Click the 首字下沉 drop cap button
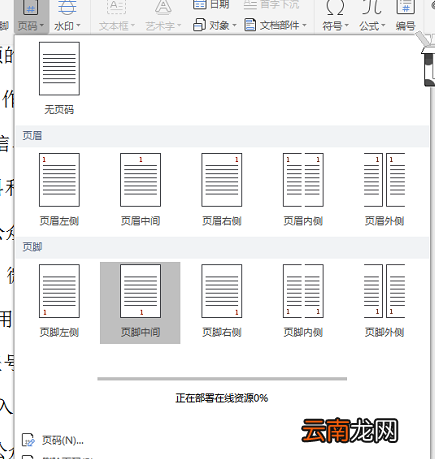The image size is (435, 459). click(271, 4)
